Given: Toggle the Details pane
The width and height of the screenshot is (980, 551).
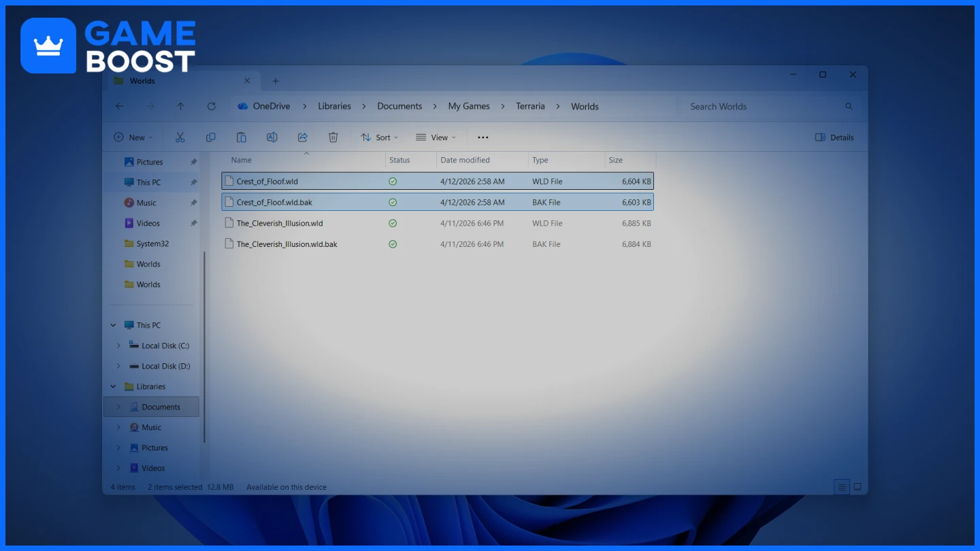Looking at the screenshot, I should pyautogui.click(x=834, y=137).
